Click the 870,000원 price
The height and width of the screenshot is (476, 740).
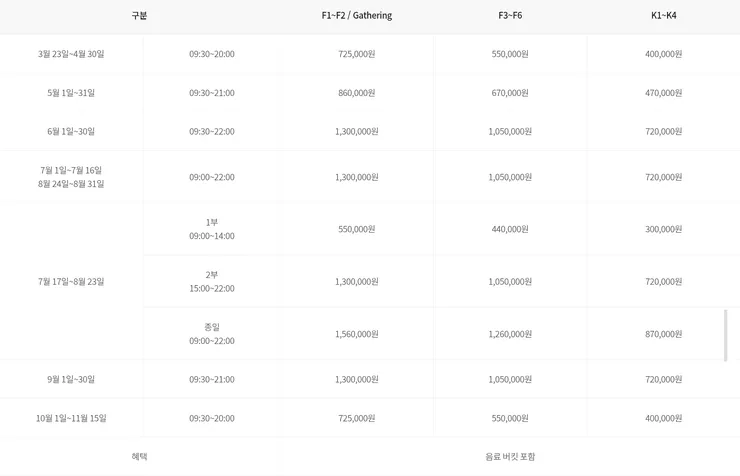pos(664,334)
